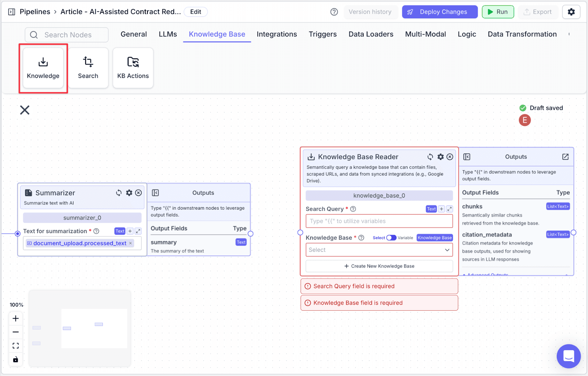Click Knowledge Base Reader input connector handle
588x376 pixels.
[x=300, y=232]
